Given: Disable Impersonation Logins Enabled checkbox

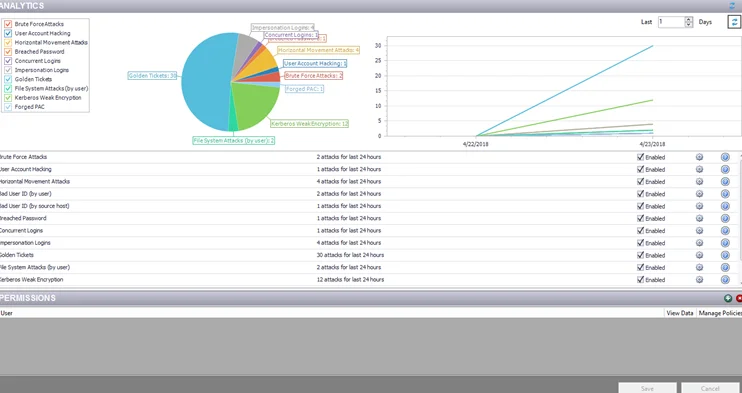Looking at the screenshot, I should tap(641, 243).
